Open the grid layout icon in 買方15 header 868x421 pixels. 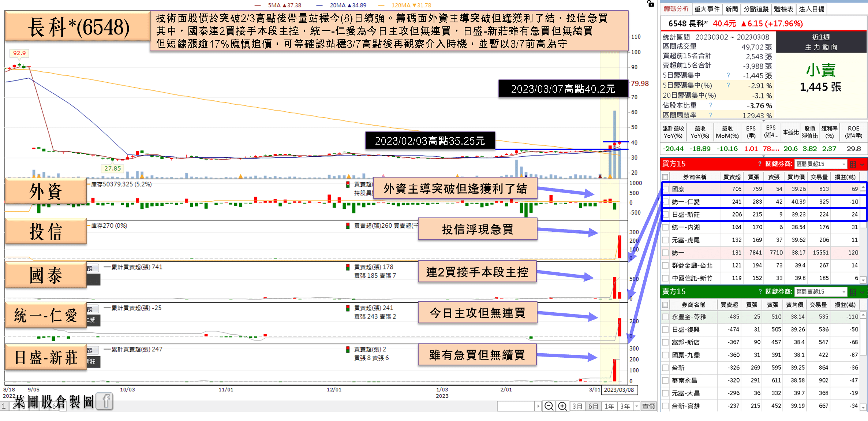tap(853, 164)
